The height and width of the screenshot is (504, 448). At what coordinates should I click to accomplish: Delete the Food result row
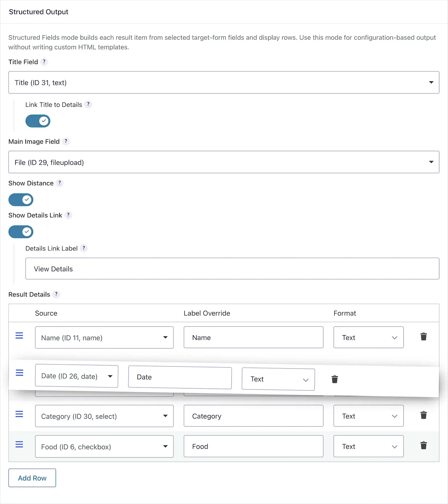(x=424, y=445)
